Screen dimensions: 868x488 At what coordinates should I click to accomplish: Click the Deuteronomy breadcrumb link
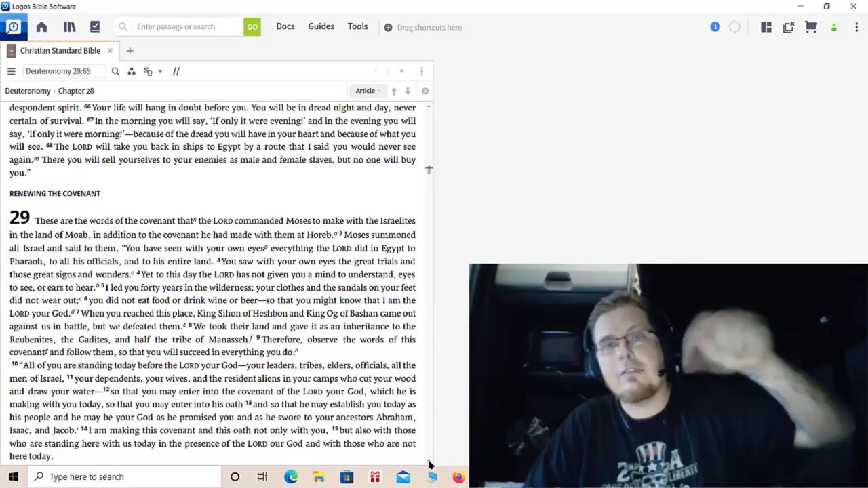click(28, 91)
